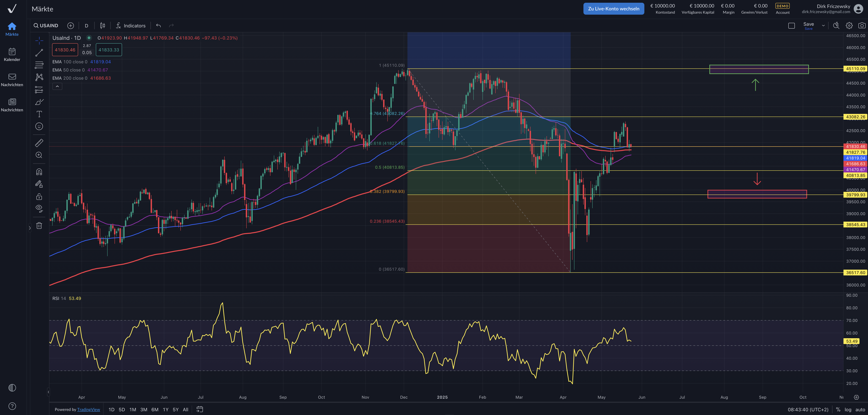Toggle lock all drawing tools
Viewport: 868px width, 415px height.
39,196
